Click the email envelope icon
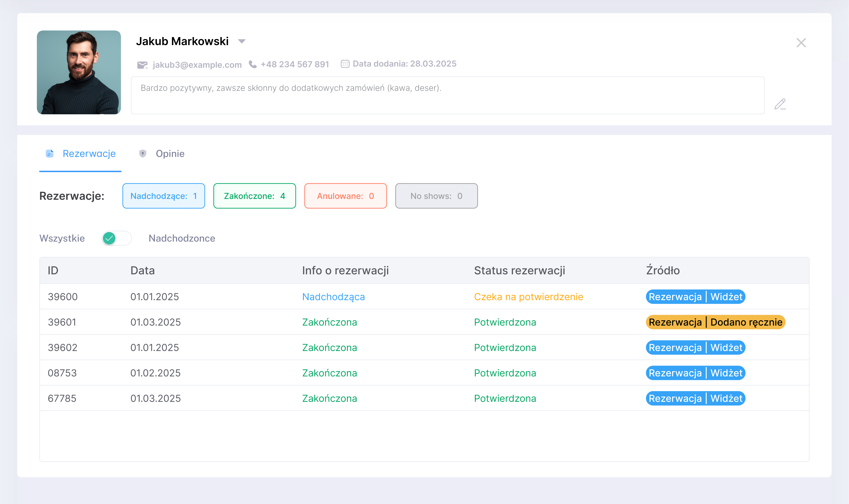This screenshot has width=849, height=504. point(142,65)
